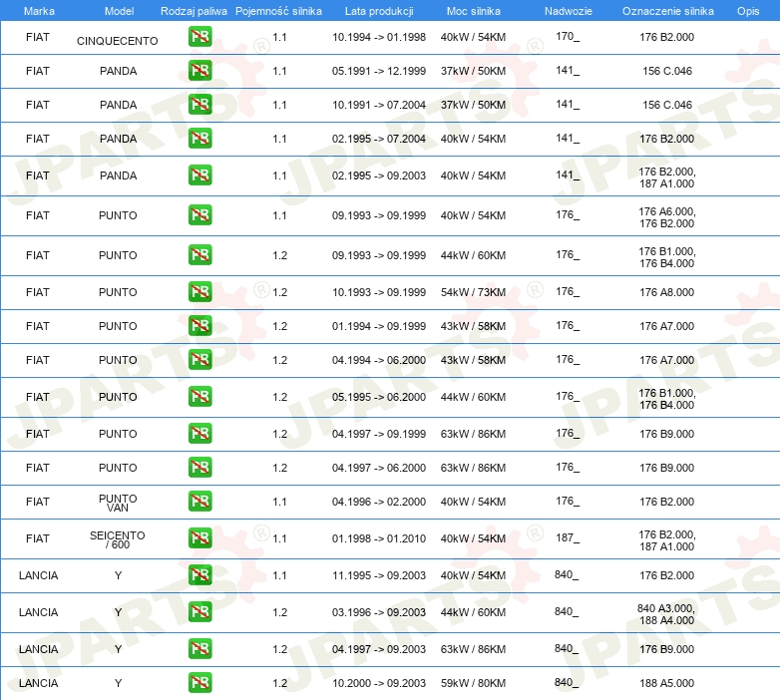Click the Nadwozie column header
The image size is (780, 700).
click(569, 11)
